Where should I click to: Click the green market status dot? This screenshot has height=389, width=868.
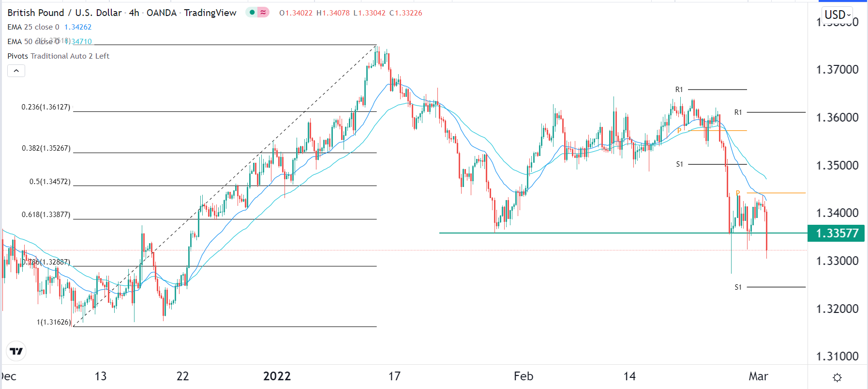(x=252, y=13)
